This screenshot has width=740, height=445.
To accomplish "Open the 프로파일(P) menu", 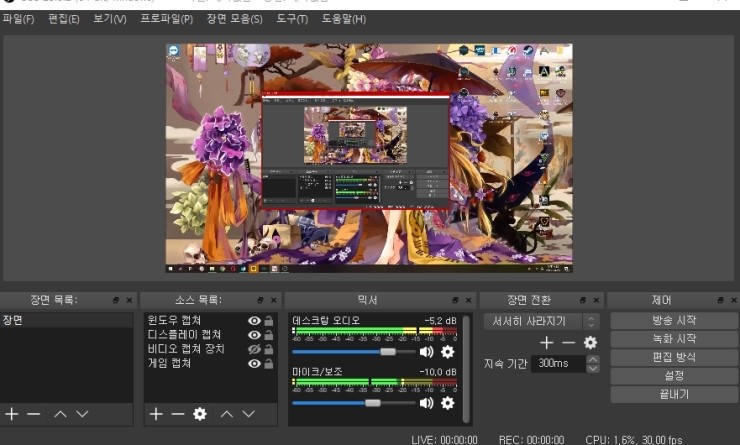I will pyautogui.click(x=167, y=19).
